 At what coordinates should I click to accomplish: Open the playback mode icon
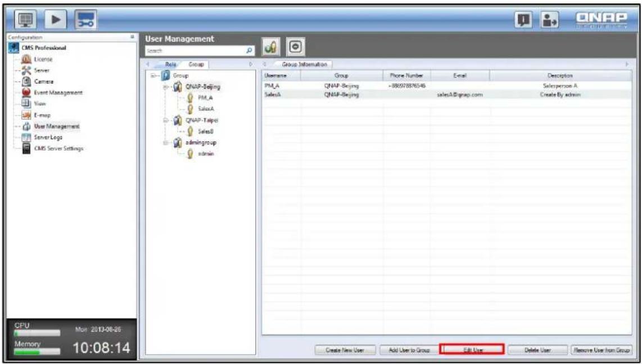[x=56, y=20]
